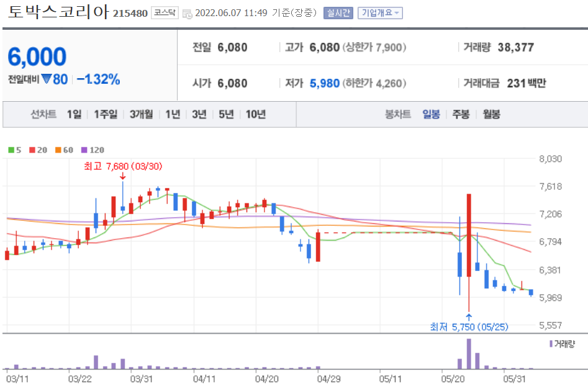Click the 상한가 7,900 text
The height and width of the screenshot is (392, 588).
pos(374,47)
